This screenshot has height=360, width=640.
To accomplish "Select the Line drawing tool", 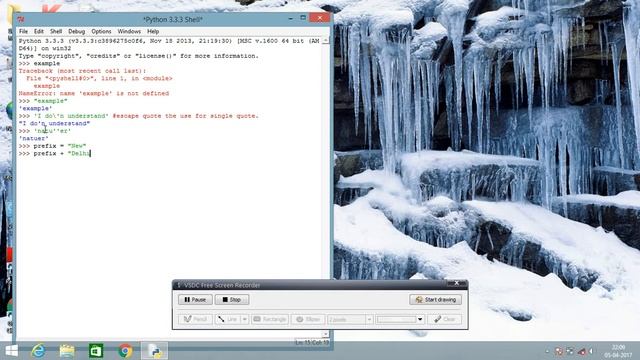I will pos(228,319).
